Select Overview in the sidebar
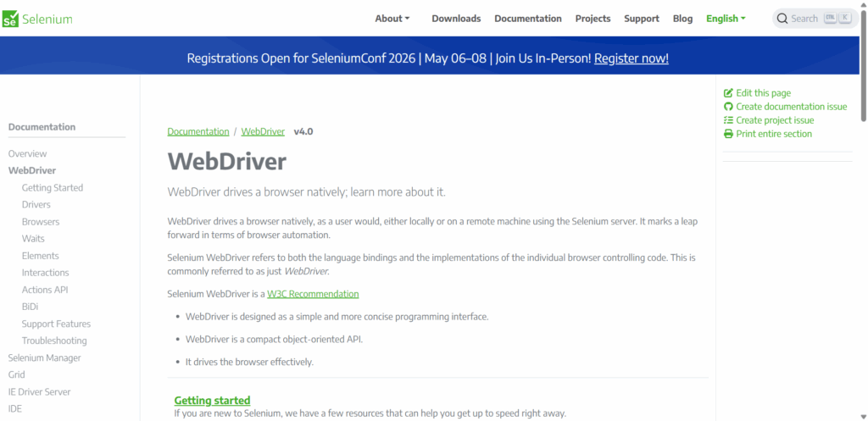 (x=28, y=154)
